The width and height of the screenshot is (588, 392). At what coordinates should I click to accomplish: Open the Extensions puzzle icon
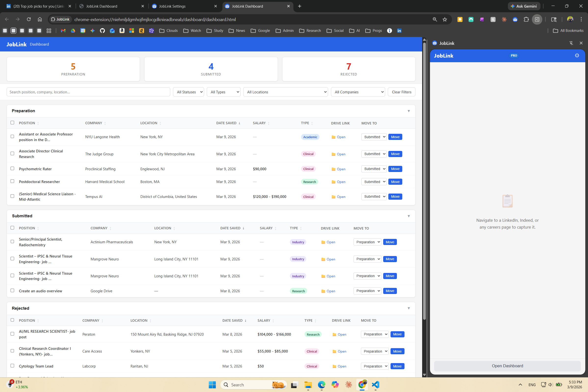(x=526, y=20)
